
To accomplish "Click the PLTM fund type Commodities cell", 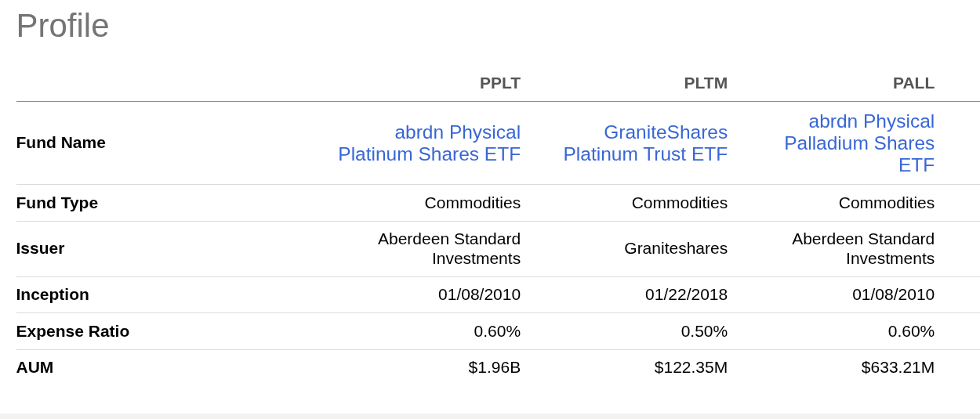I will (679, 203).
